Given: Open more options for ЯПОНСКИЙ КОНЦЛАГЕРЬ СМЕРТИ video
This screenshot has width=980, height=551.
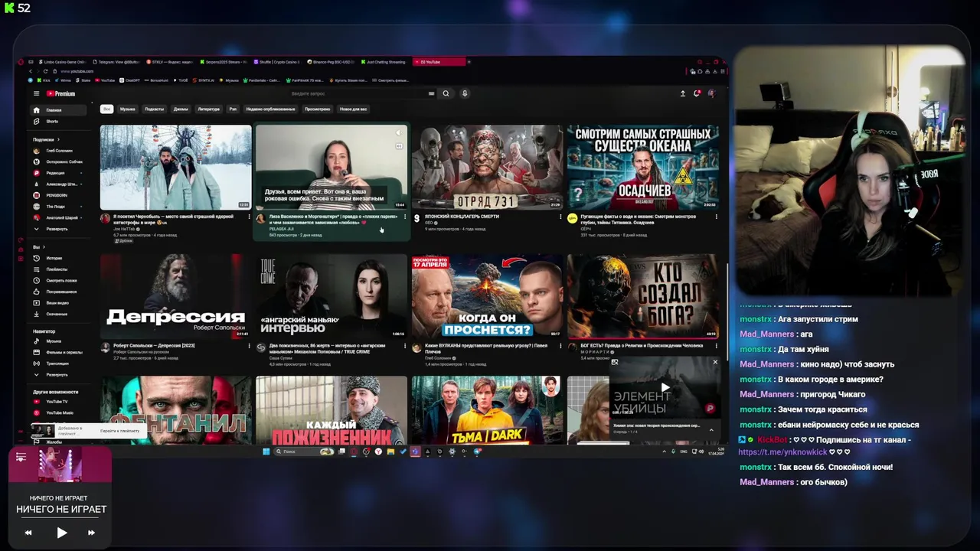Looking at the screenshot, I should tap(560, 217).
